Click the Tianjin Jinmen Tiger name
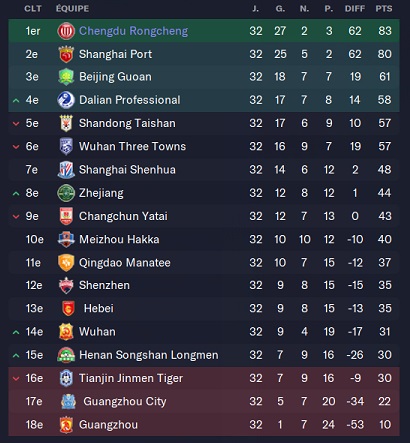Image resolution: width=410 pixels, height=443 pixels. (131, 378)
